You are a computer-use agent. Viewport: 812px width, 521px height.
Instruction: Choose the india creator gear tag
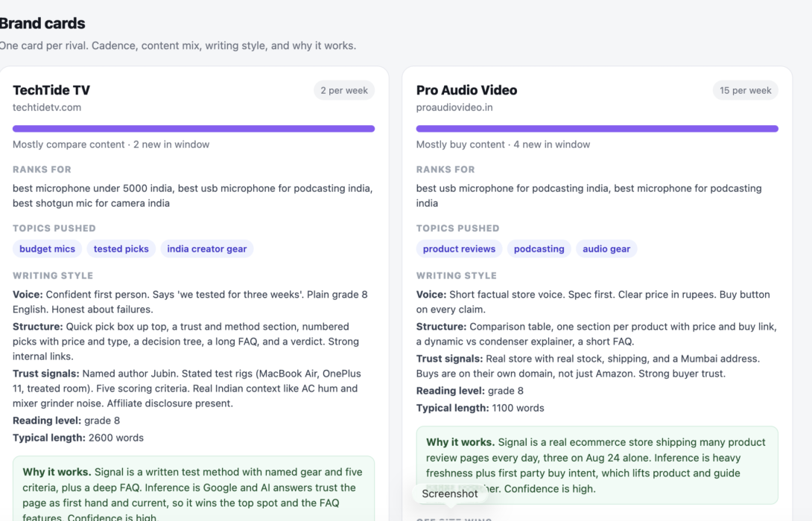(206, 249)
